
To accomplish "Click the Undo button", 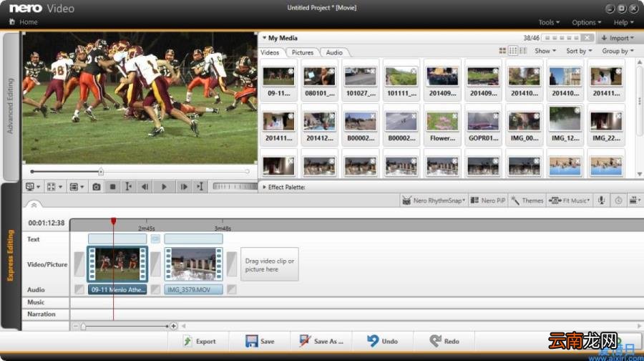I will (x=382, y=341).
